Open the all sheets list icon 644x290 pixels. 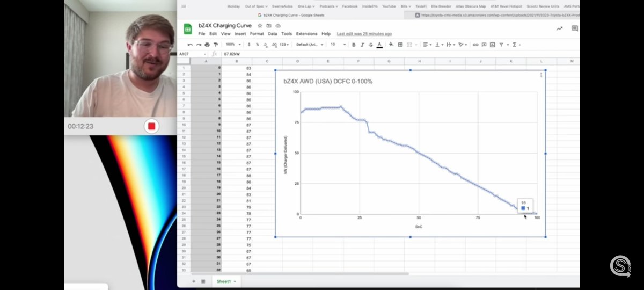point(203,281)
